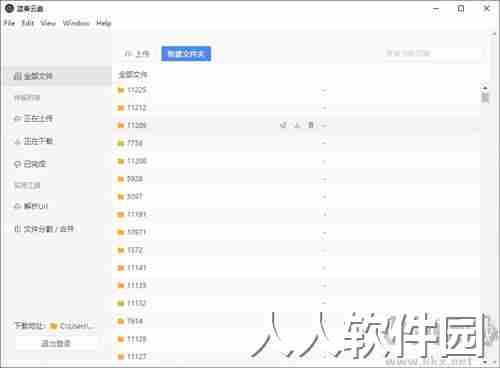
Task: Select the folder name 11206
Action: pyautogui.click(x=137, y=161)
